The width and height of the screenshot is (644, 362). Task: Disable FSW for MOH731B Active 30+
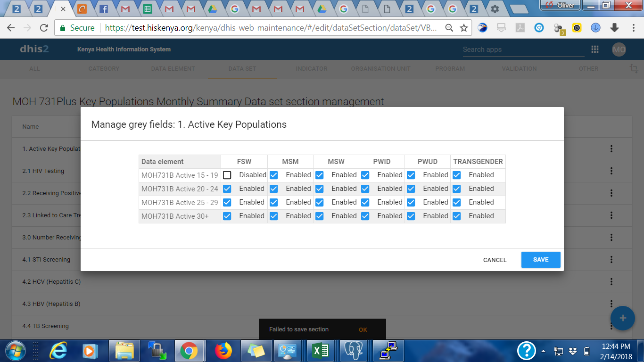click(227, 216)
